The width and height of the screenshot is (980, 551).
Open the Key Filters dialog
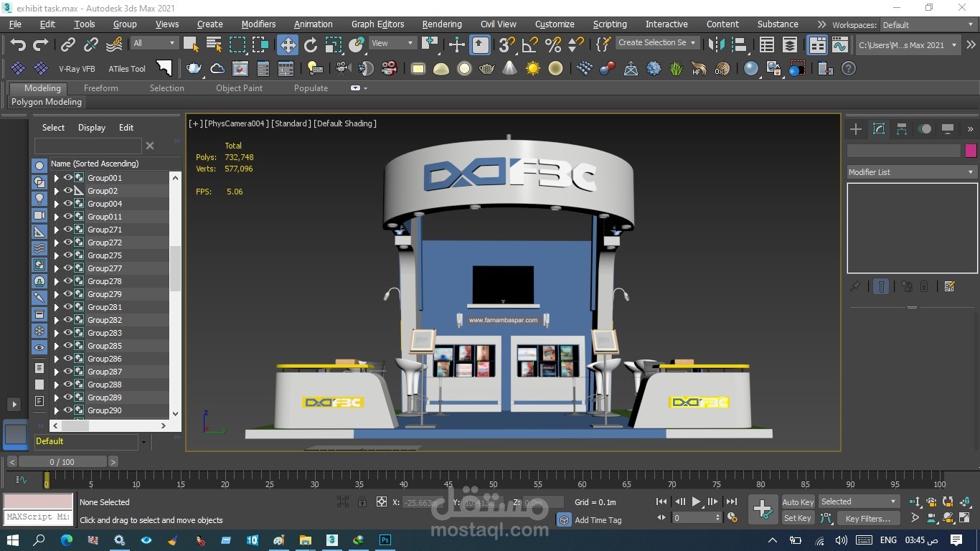868,518
